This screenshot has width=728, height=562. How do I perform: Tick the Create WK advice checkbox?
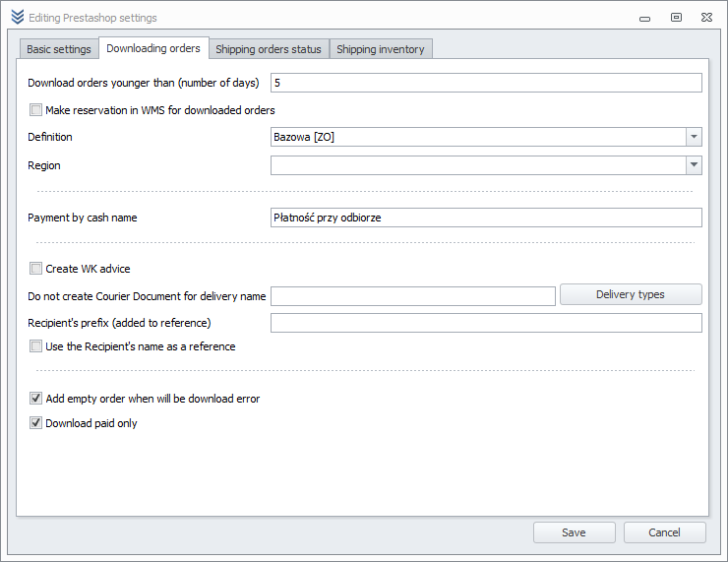point(35,269)
